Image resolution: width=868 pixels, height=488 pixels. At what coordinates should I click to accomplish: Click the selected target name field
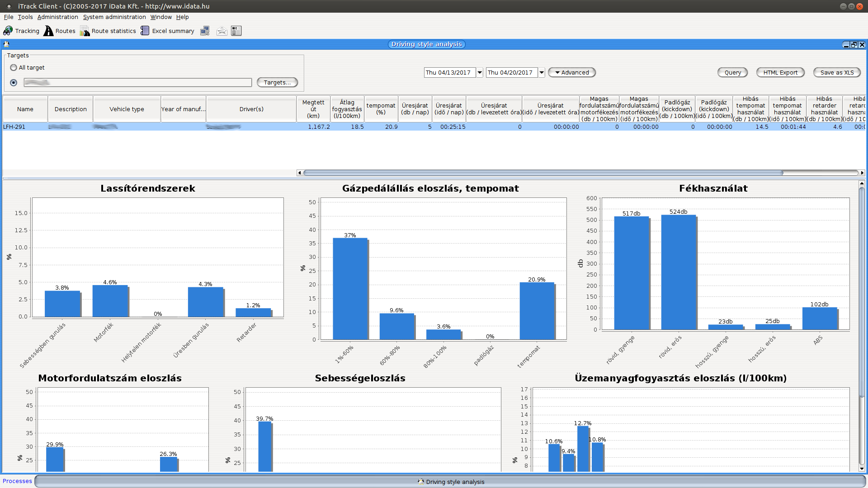click(137, 82)
